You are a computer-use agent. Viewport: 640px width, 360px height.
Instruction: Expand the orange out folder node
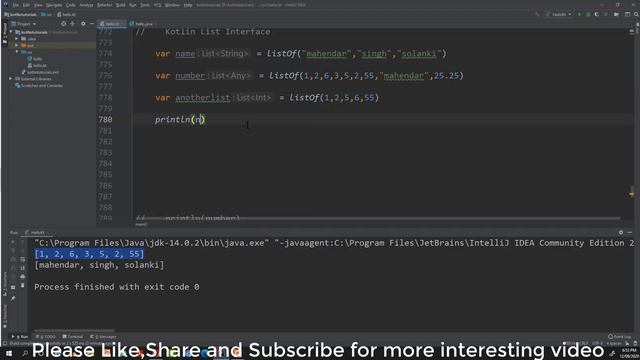coord(17,45)
